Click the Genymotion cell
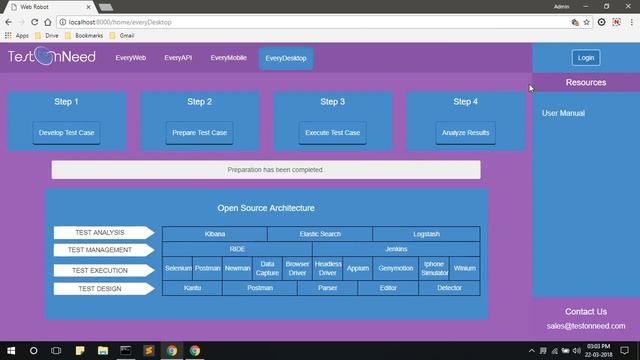Screen dimensions: 640x360 (396, 268)
